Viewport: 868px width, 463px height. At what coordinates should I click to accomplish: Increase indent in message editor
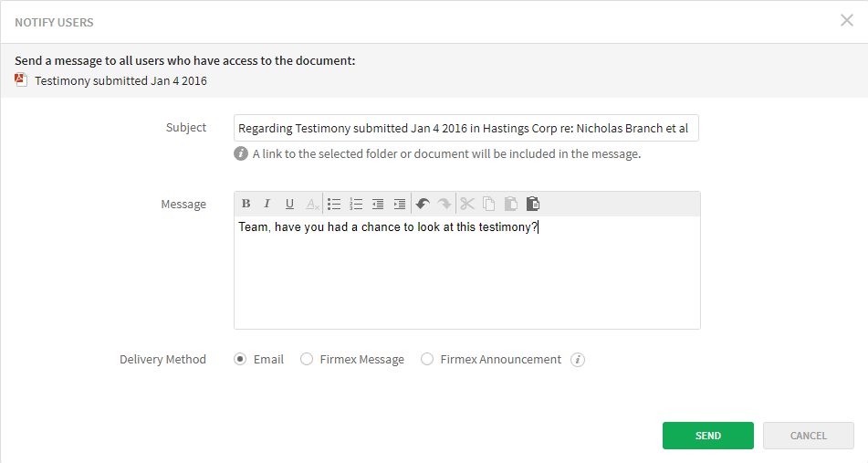tap(400, 204)
